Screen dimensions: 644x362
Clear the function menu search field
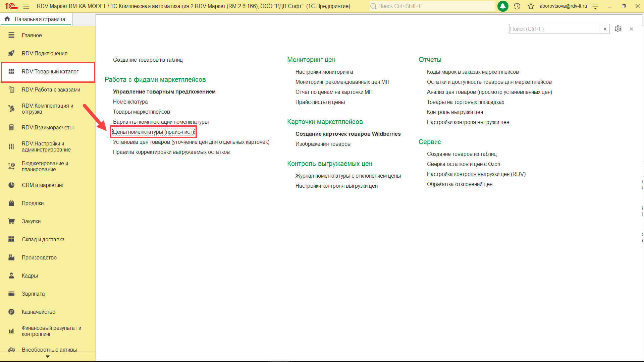(605, 29)
